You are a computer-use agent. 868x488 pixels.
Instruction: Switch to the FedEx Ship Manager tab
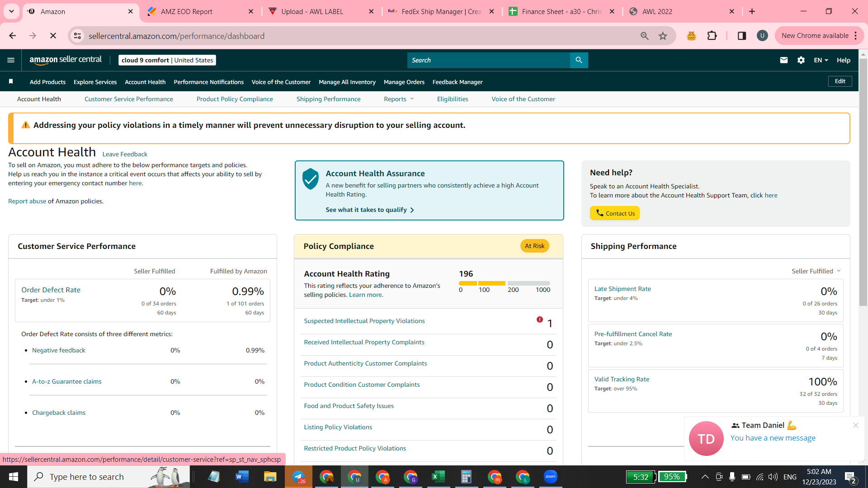[x=441, y=11]
